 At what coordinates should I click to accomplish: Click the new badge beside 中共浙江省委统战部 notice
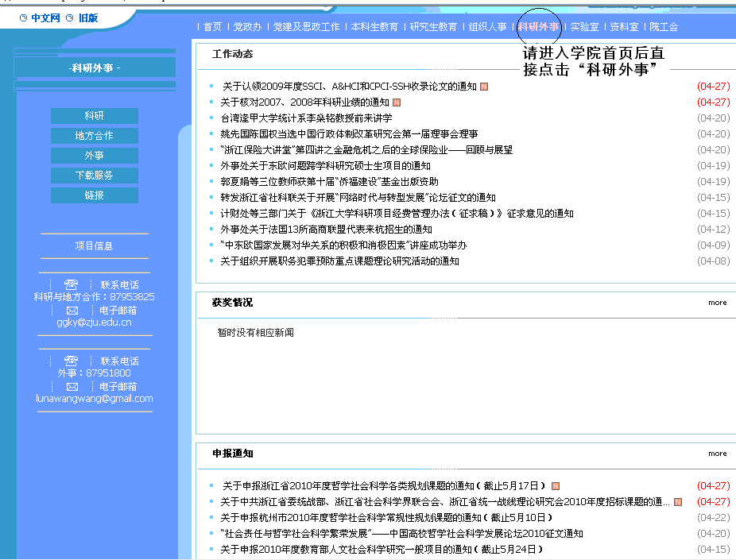coord(678,502)
